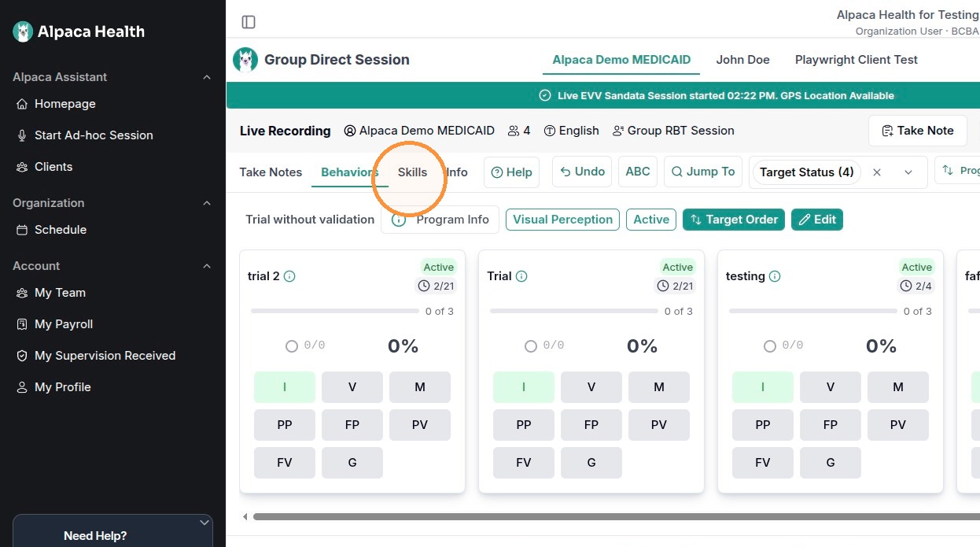Click the progress bar on testing card

click(x=813, y=311)
